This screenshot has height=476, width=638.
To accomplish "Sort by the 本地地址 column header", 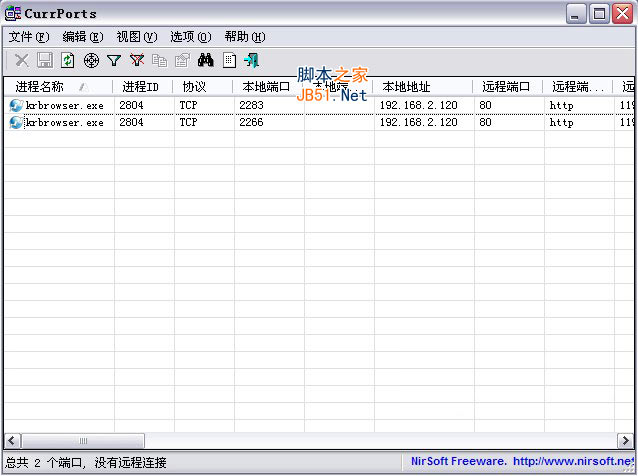I will click(422, 87).
